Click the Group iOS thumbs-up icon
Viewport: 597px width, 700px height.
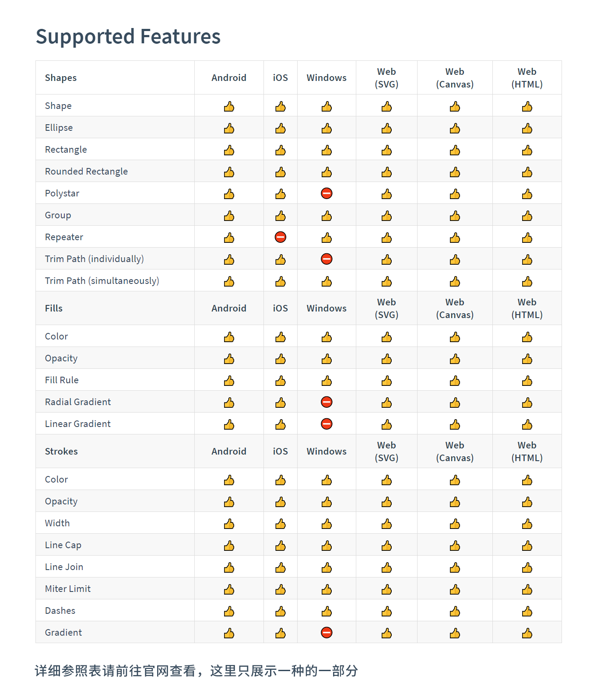[281, 216]
